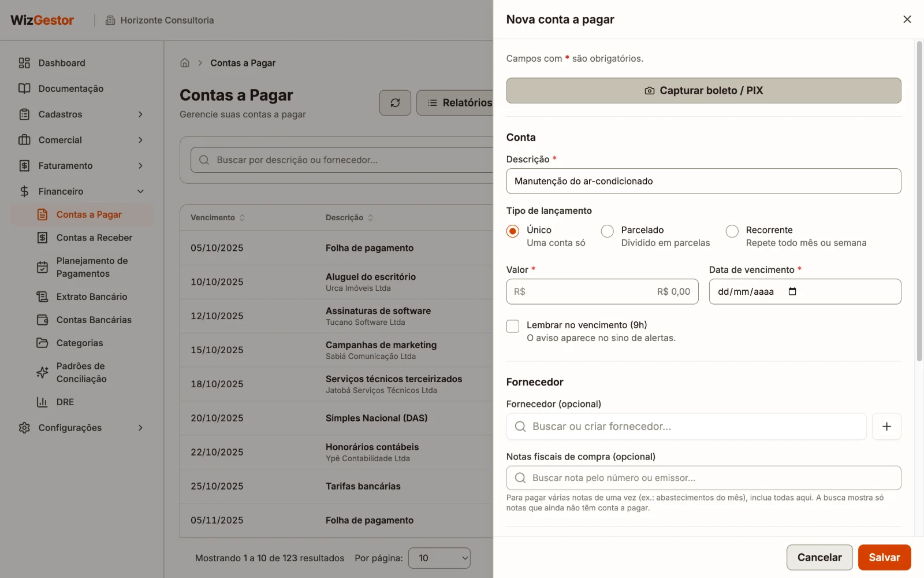Click the Financeiro dollar sign icon

[24, 191]
